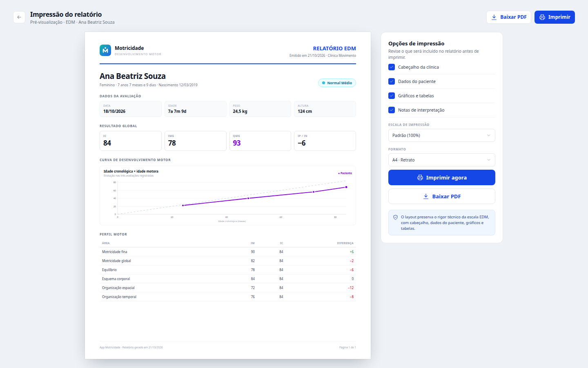Viewport: 588px width, 368px height.
Task: Click the Organização temporal table row
Action: pos(228,297)
